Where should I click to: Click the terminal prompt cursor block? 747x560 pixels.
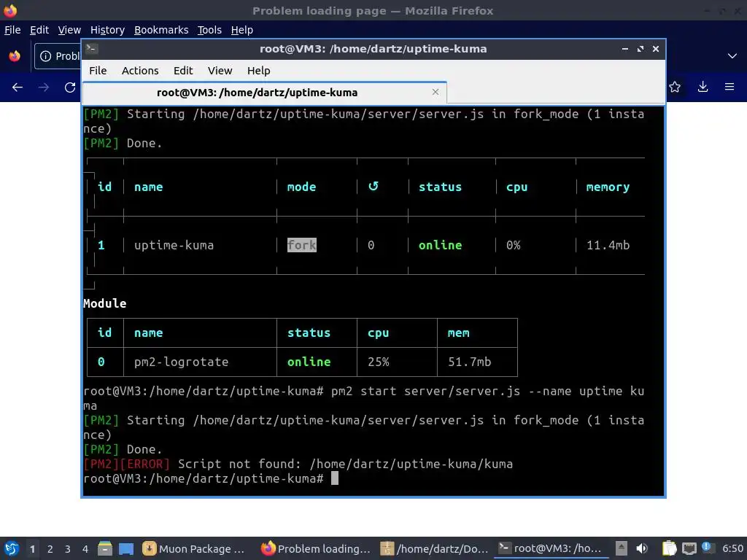pyautogui.click(x=334, y=478)
